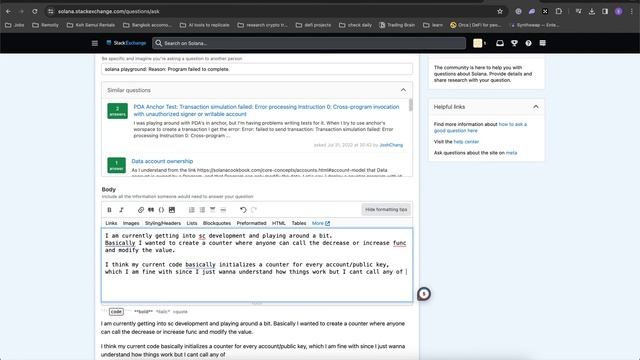This screenshot has width=640, height=360.
Task: Insert a heading using toolbar icon
Action: click(x=213, y=210)
